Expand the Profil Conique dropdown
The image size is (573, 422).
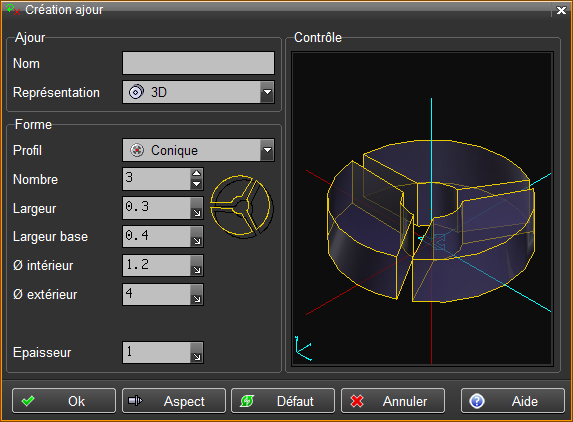(x=267, y=150)
